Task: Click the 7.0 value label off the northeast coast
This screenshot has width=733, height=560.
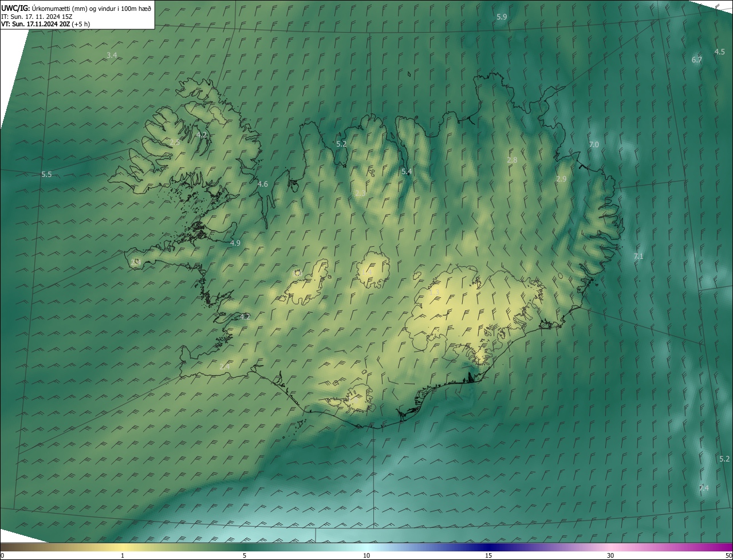Action: click(594, 145)
